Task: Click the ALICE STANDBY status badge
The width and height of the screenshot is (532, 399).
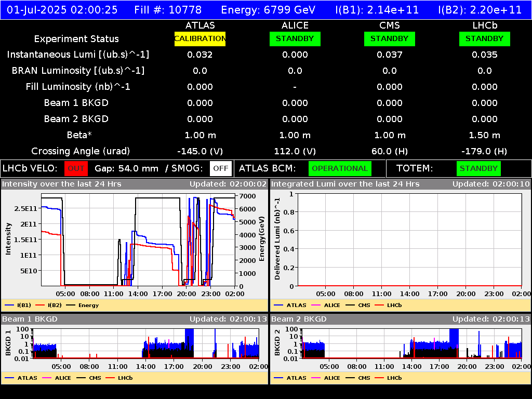Action: (295, 38)
